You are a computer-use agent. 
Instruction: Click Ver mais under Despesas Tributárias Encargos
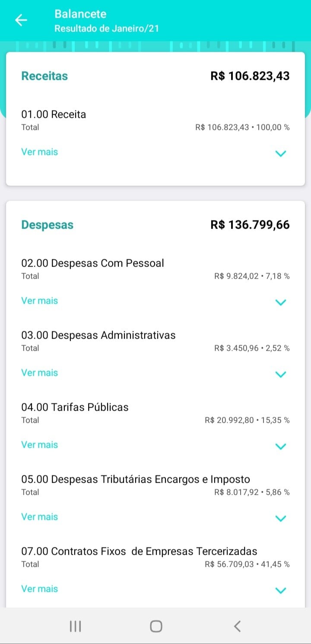coord(39,517)
